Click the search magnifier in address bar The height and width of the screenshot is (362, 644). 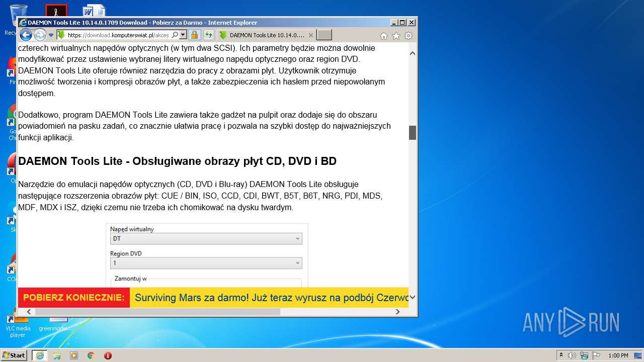pyautogui.click(x=175, y=35)
